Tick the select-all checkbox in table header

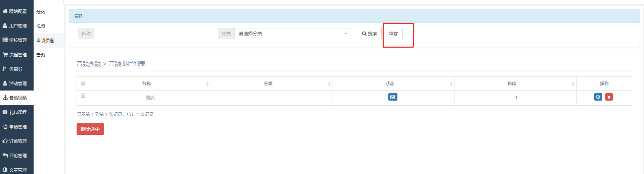click(x=83, y=83)
